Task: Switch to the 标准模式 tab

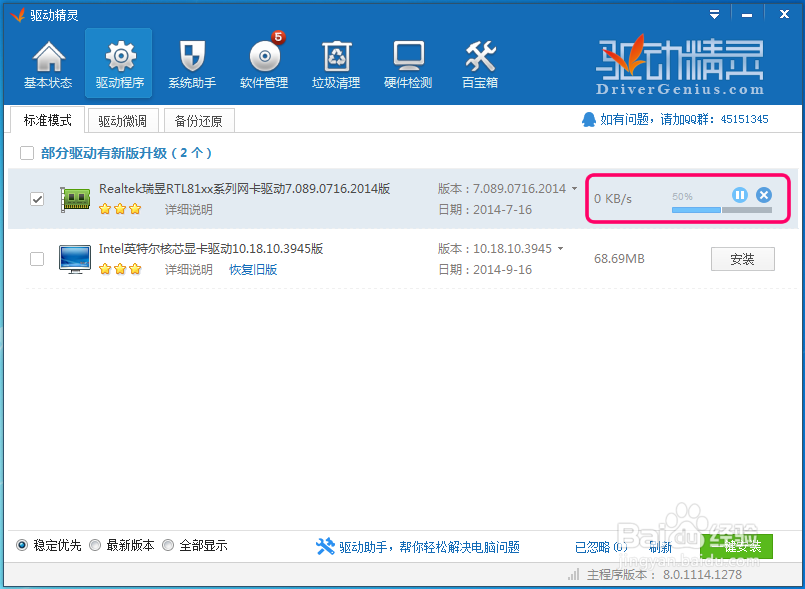Action: [47, 120]
